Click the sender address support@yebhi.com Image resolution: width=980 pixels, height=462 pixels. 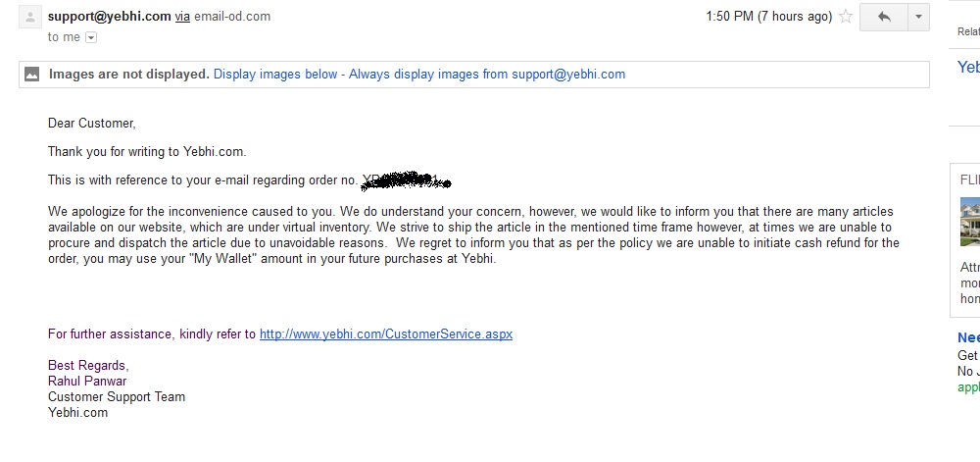109,17
